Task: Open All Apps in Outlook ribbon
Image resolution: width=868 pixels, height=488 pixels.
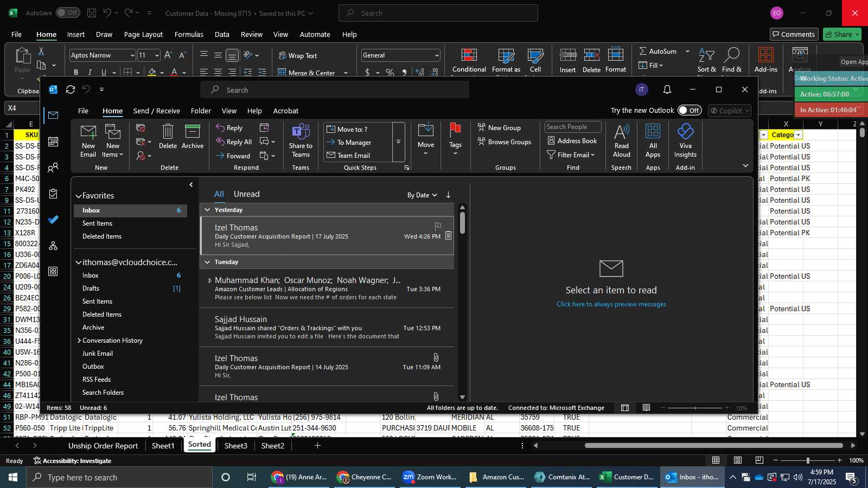Action: tap(653, 141)
